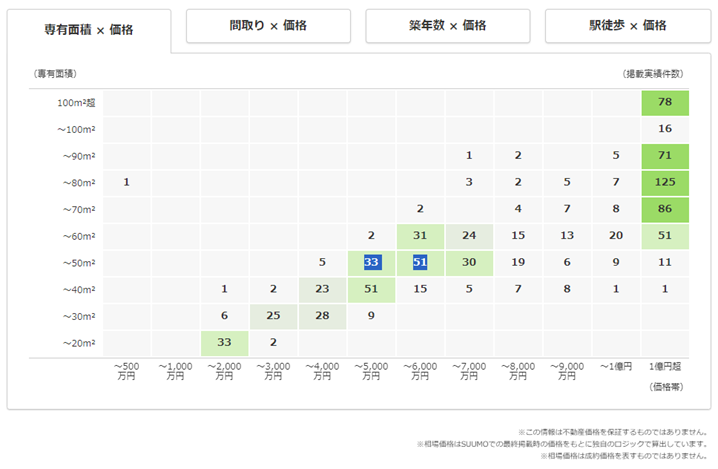
Task: Click the ~9,000万円 column label
Action: click(x=567, y=371)
